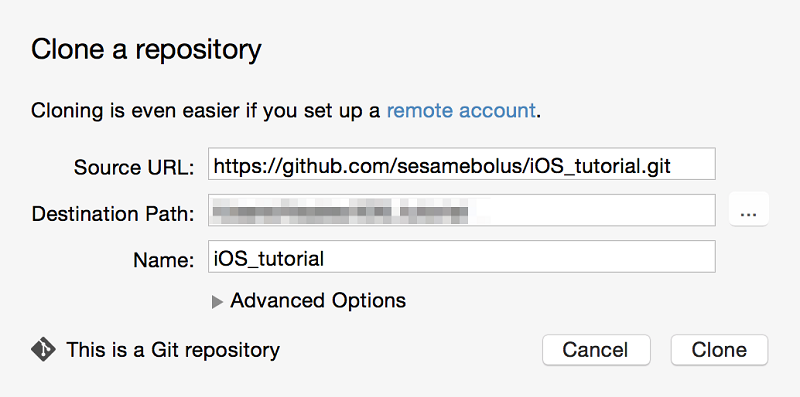Follow the remote account link
This screenshot has width=800, height=397.
click(x=461, y=111)
